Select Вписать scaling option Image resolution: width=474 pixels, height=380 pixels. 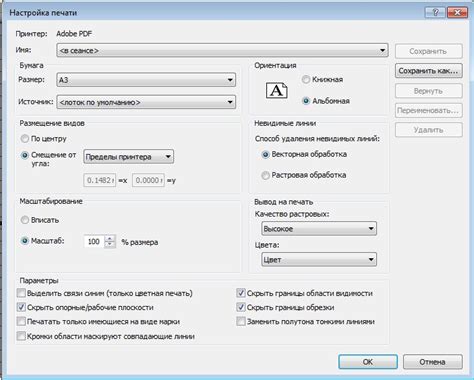[x=25, y=220]
